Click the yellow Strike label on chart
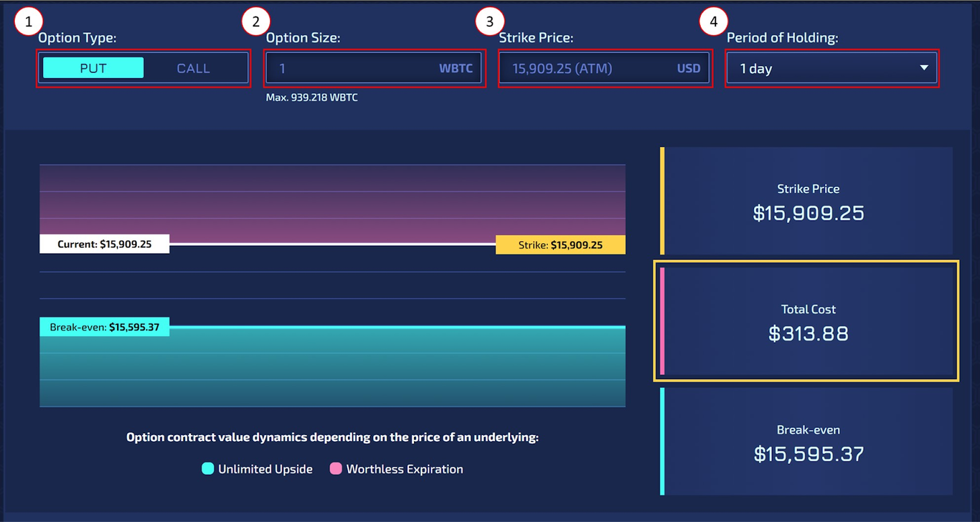Viewport: 980px width, 522px height. 561,245
